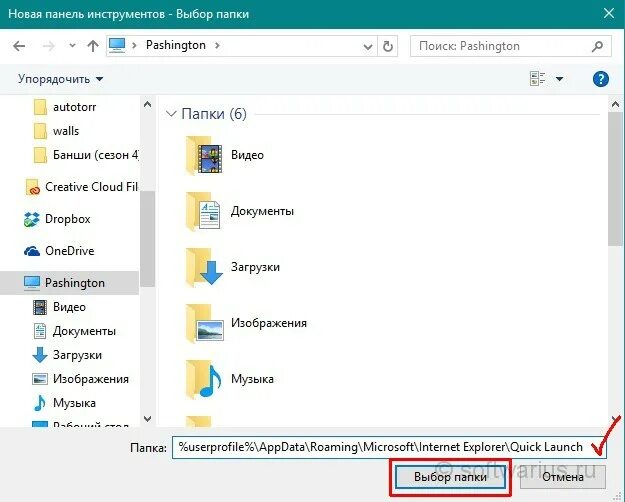
Task: Select the walls folder in tree
Action: 57,131
